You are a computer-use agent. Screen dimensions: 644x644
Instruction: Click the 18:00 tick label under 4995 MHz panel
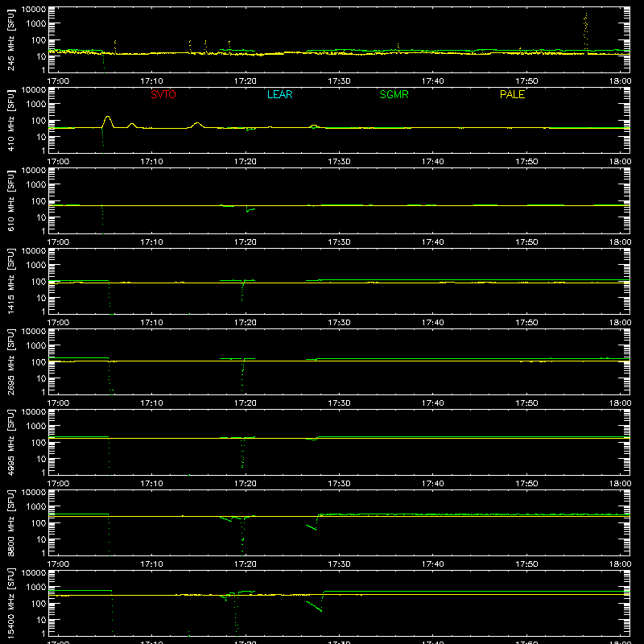point(620,484)
